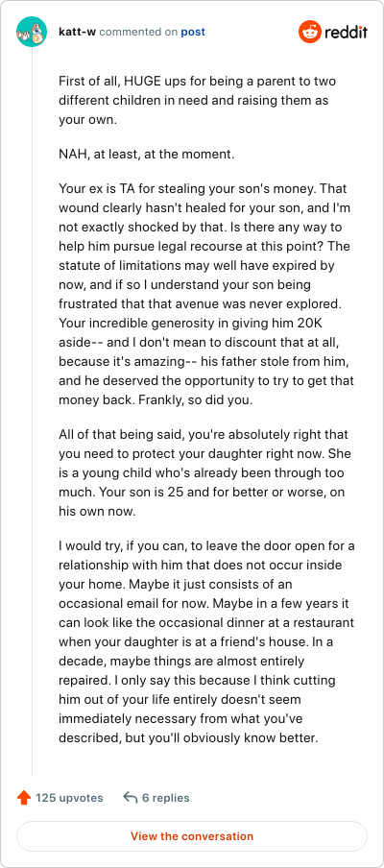Click line beginning "Your ex is TA"
Image resolution: width=384 pixels, height=868 pixels.
[203, 189]
